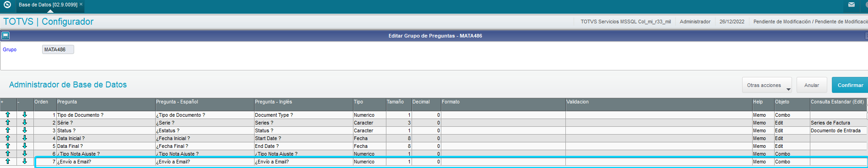
Task: Move Tipo Nota Ajuste row down with its arrow
Action: click(25, 154)
